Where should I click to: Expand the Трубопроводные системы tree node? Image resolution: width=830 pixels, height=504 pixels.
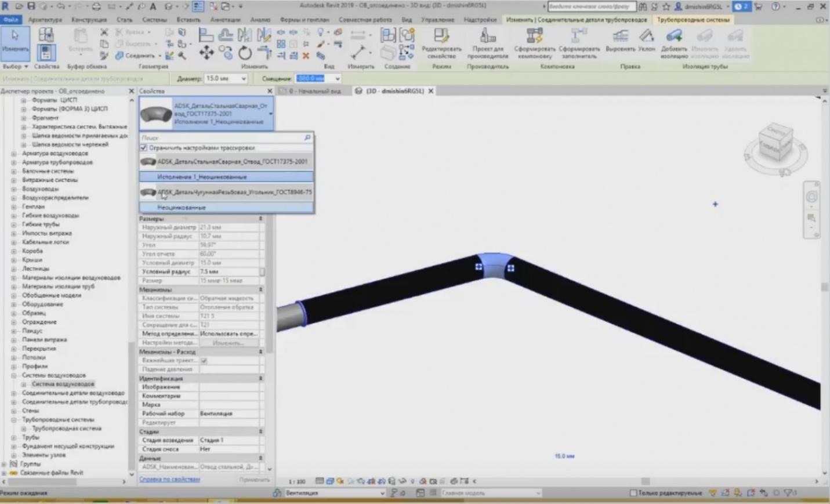14,419
